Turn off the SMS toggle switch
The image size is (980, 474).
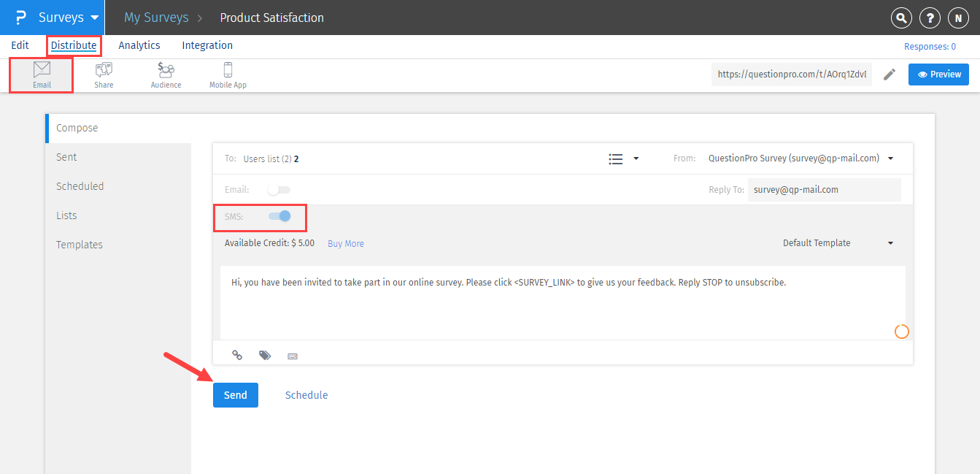click(279, 216)
